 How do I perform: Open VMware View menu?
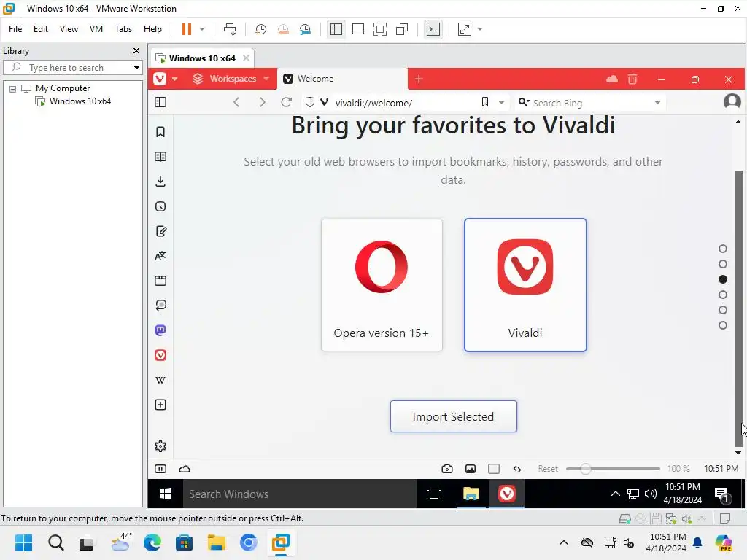coord(69,29)
